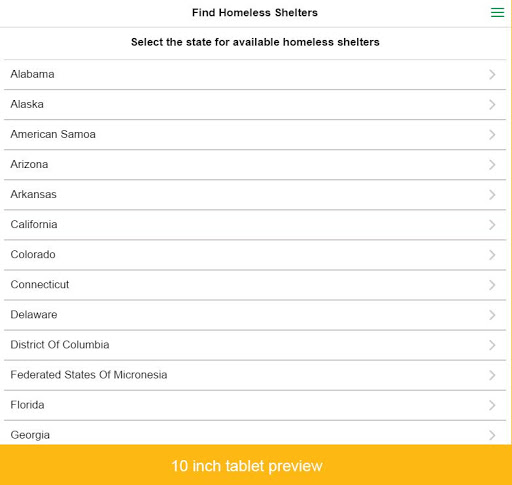Tap the chevron on the California row
The width and height of the screenshot is (512, 485).
(x=492, y=225)
